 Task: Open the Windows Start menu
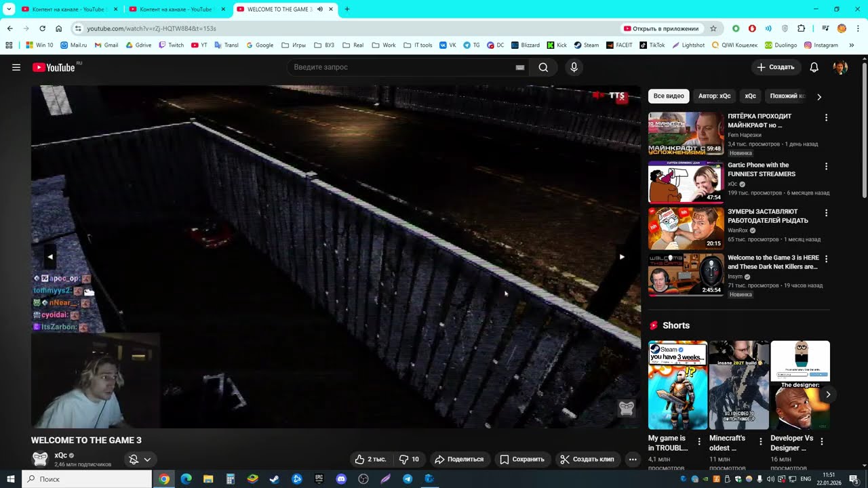point(11,479)
